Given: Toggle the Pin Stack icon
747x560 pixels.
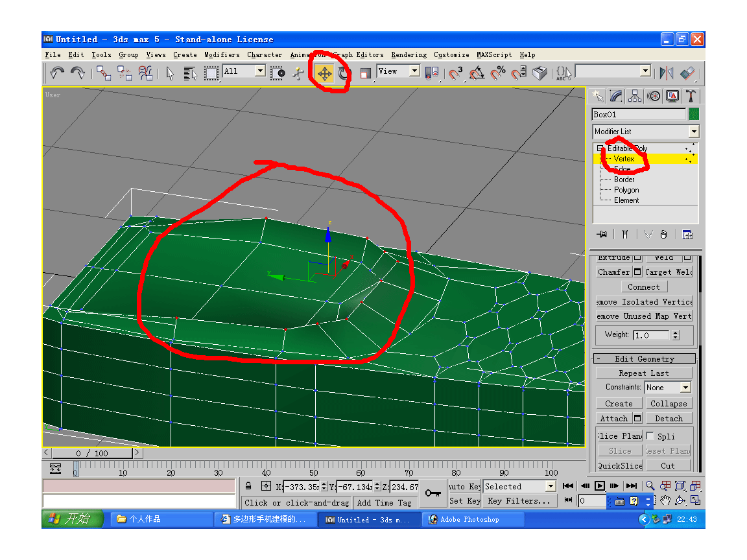Looking at the screenshot, I should click(x=602, y=234).
